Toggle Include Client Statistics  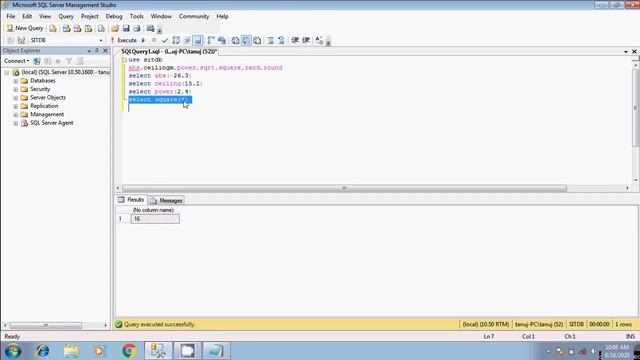tap(222, 40)
